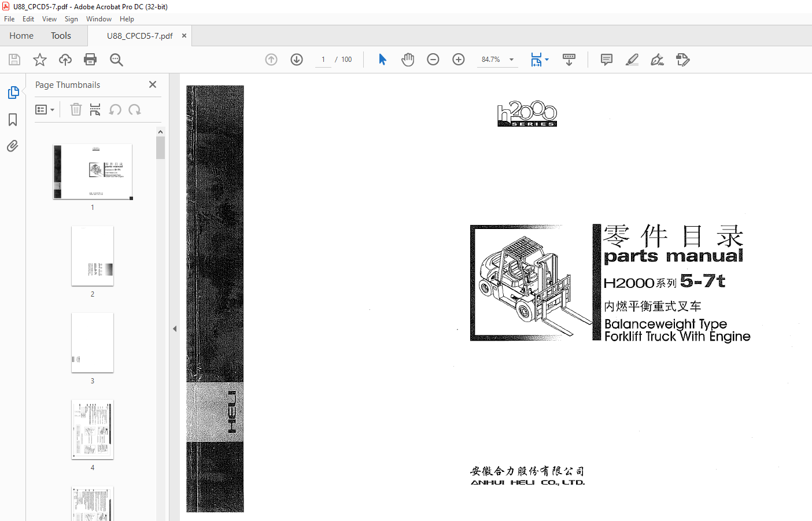Rotate page counterclockwise
812x521 pixels.
coord(115,110)
